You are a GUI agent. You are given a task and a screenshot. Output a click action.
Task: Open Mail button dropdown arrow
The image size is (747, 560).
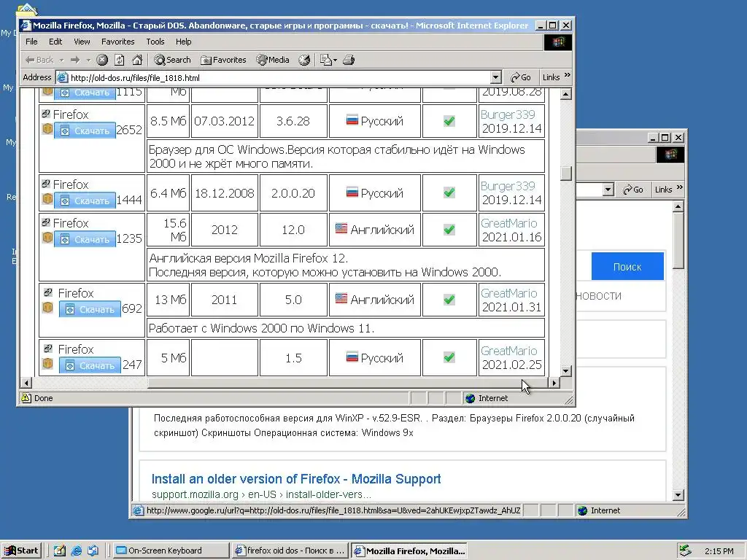pos(335,60)
